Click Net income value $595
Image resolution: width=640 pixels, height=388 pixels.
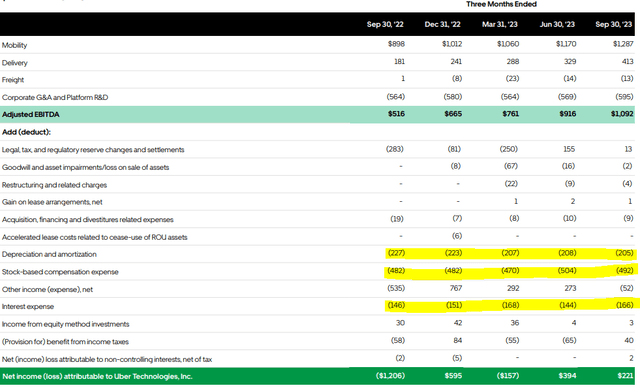pos(453,375)
